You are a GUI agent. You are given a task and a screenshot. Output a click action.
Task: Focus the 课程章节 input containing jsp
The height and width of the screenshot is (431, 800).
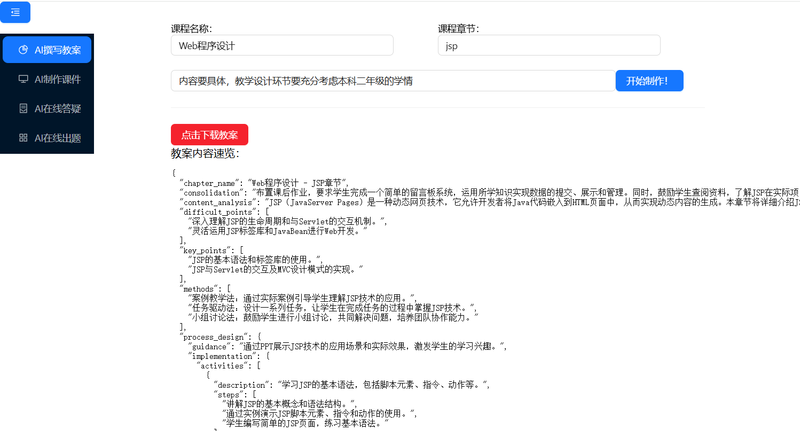point(549,45)
